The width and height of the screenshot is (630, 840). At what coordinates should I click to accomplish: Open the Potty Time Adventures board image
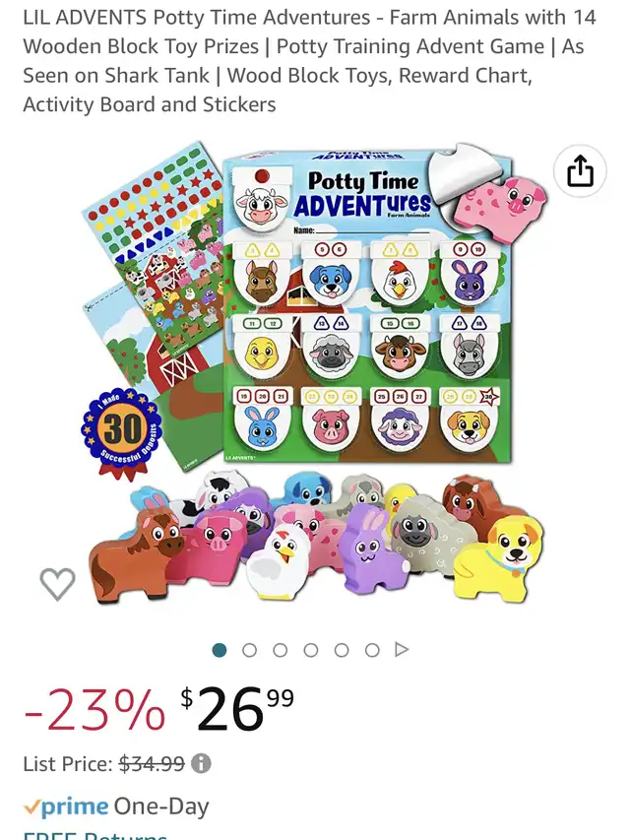(367, 307)
